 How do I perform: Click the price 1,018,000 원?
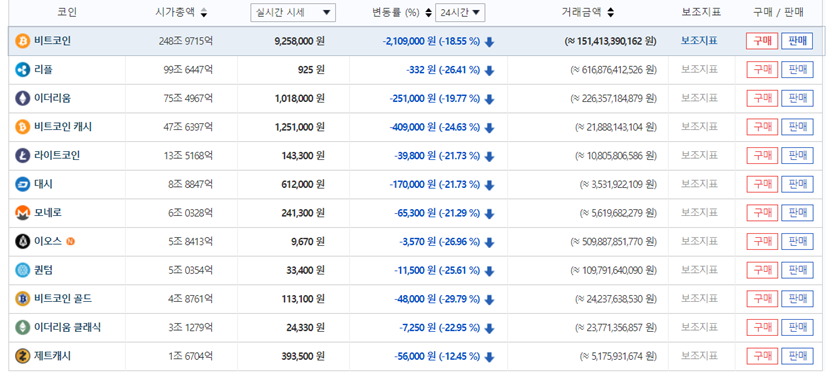[x=299, y=98]
